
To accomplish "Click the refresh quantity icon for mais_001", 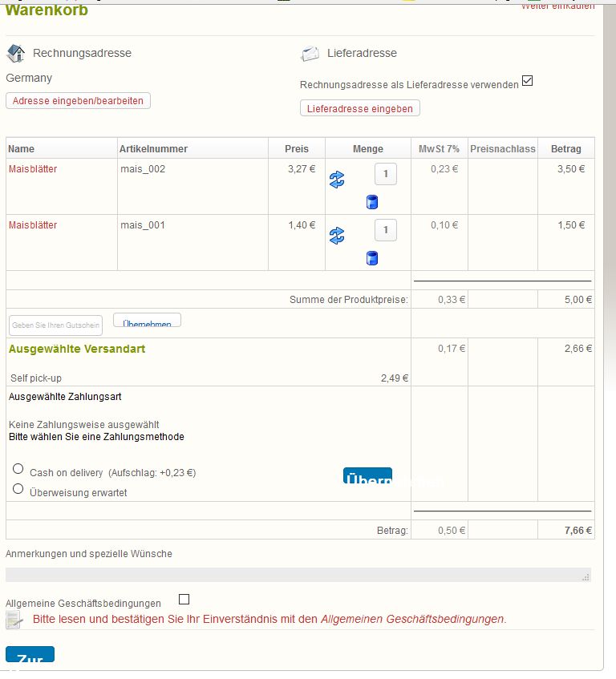I will tap(337, 236).
